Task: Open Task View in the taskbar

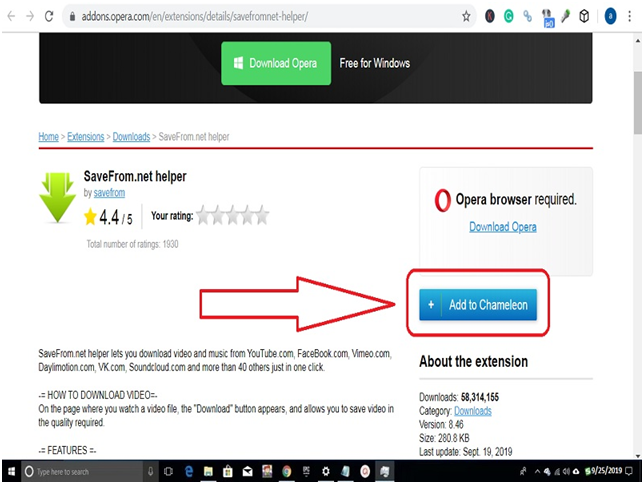Action: 168,471
